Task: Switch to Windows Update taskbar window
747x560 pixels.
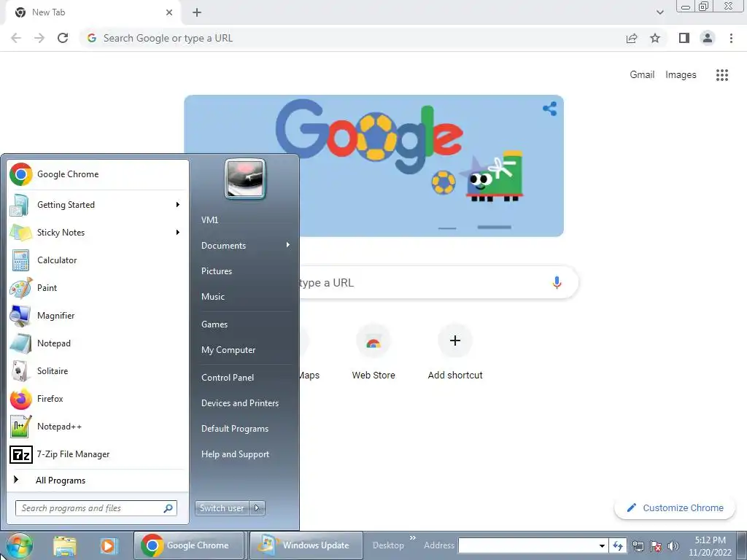Action: (x=306, y=545)
